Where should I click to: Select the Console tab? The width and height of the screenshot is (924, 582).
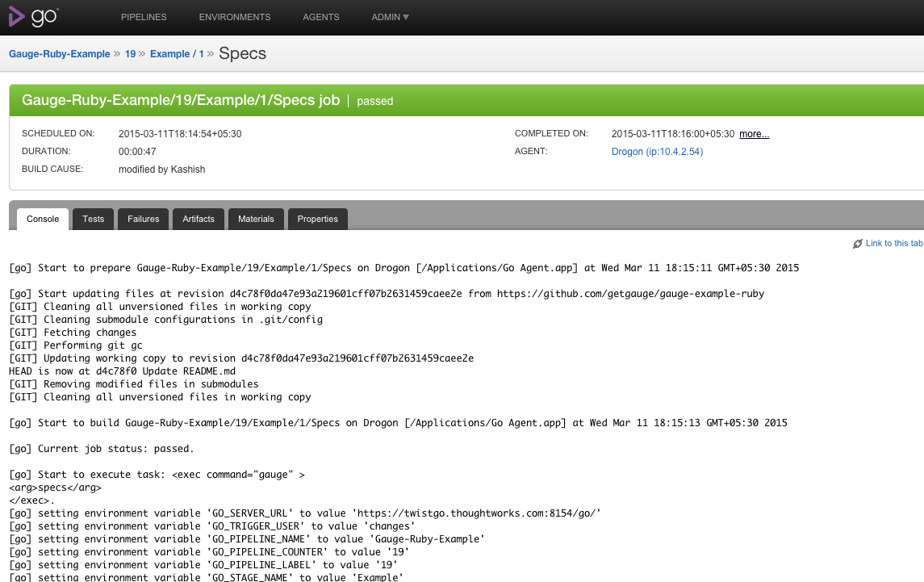(x=43, y=219)
